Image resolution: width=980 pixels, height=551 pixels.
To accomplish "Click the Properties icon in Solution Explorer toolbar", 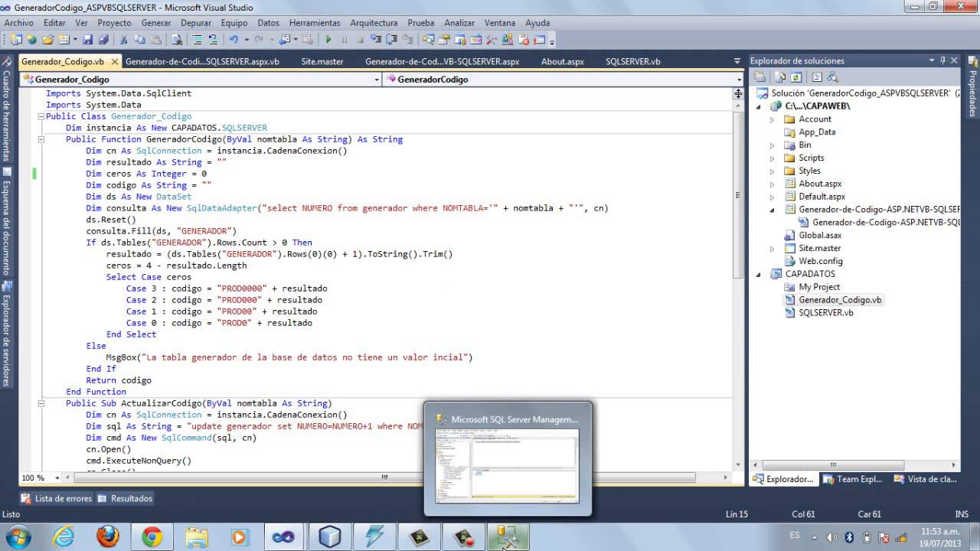I will [x=759, y=77].
